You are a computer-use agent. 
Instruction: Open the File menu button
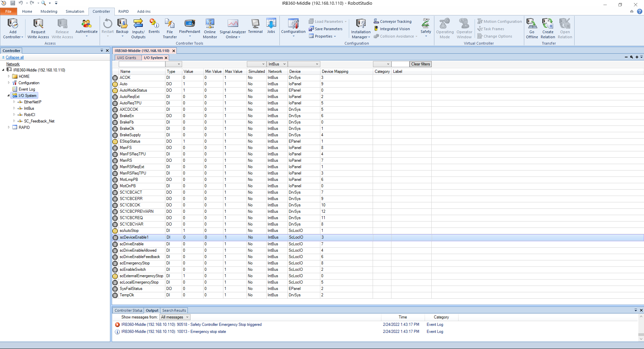[x=8, y=11]
